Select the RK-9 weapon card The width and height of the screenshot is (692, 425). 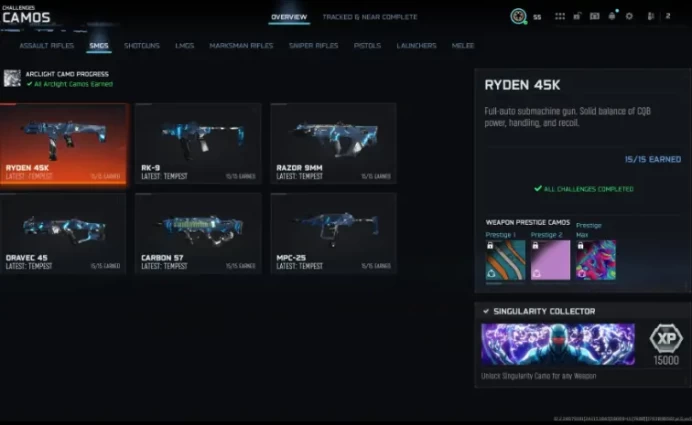pos(198,143)
